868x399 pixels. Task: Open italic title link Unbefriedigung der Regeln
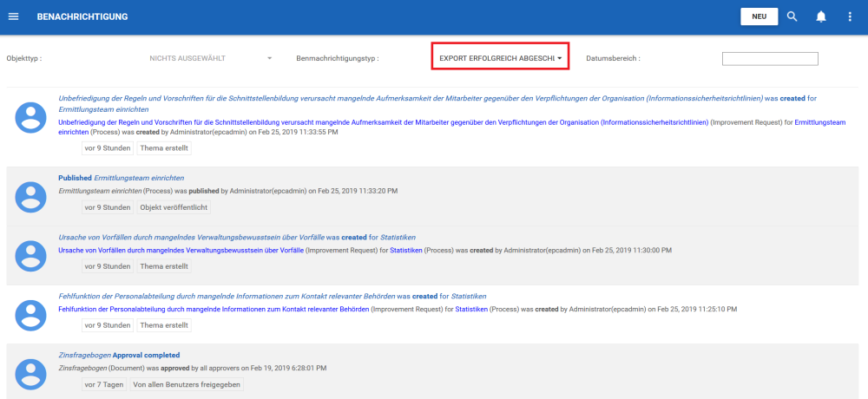411,99
